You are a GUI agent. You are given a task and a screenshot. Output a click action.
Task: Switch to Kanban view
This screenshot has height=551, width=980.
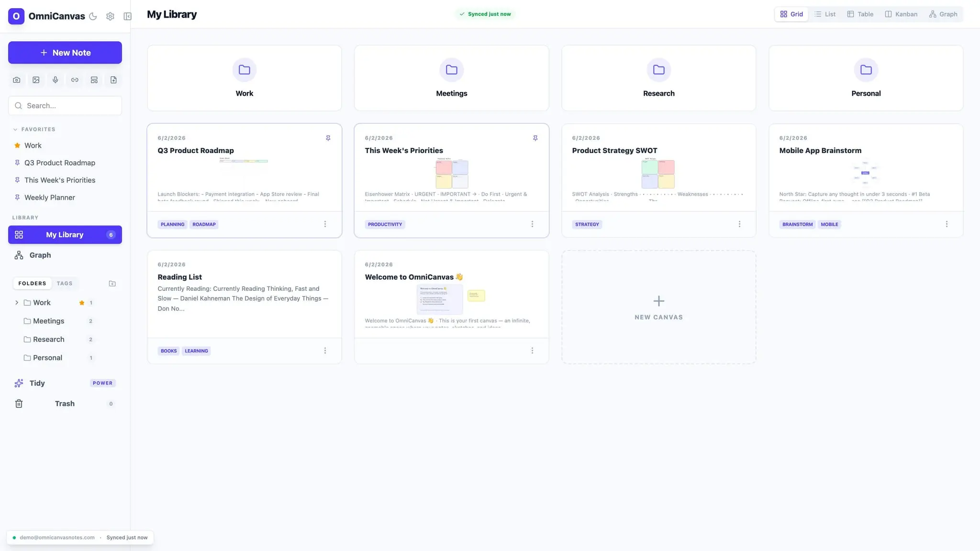[x=901, y=14]
